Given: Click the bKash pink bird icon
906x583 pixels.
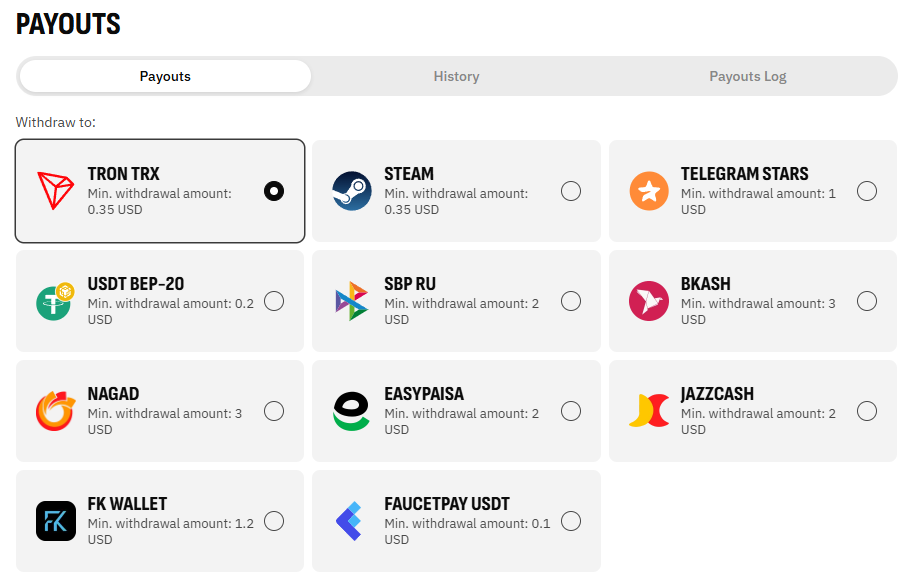Looking at the screenshot, I should pyautogui.click(x=649, y=301).
